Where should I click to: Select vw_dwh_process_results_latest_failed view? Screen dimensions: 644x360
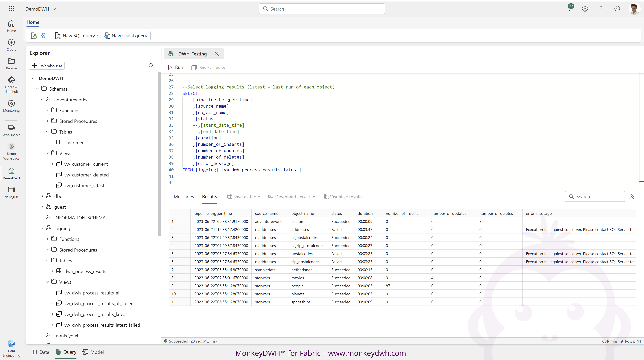click(x=102, y=325)
